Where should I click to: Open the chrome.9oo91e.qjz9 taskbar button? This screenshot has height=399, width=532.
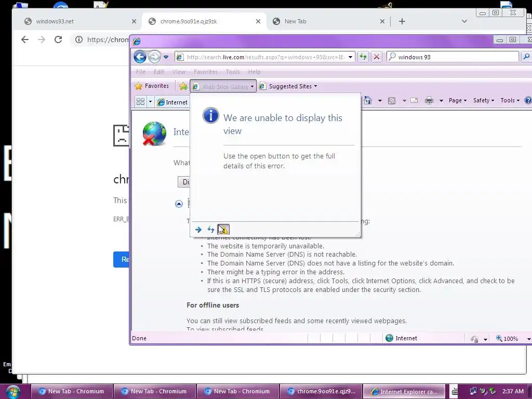(x=321, y=392)
